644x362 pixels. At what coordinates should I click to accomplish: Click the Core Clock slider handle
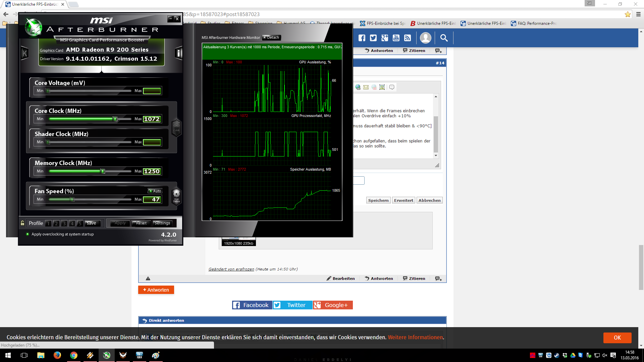pos(115,119)
